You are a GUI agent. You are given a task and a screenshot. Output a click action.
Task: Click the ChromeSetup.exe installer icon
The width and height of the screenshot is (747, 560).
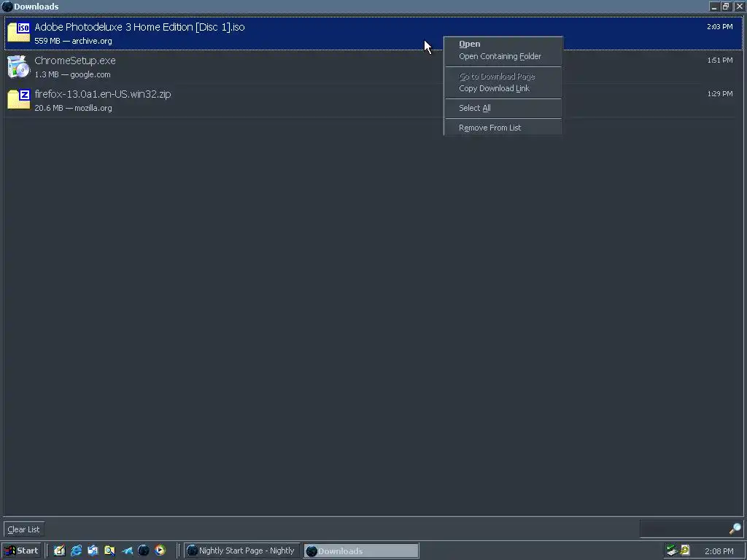(x=18, y=66)
